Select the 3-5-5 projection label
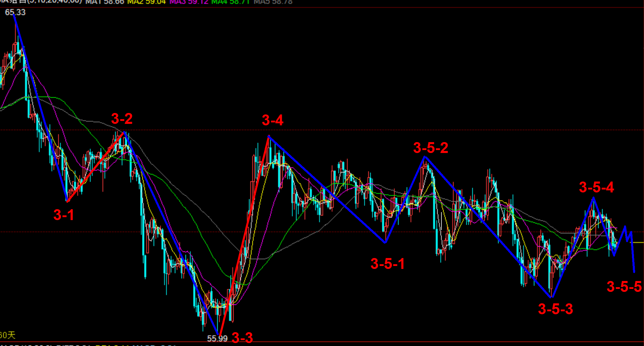Viewport: 644px width, 346px height. pos(624,287)
